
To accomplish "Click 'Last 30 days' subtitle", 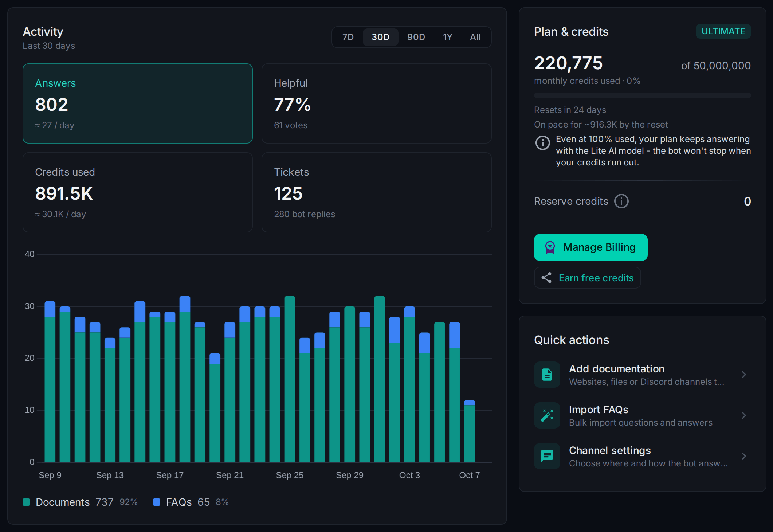I will pos(49,46).
